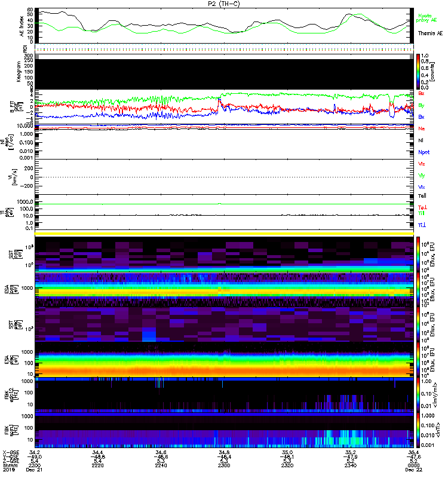This screenshot has width=448, height=478.
Task: Click the 'X-GSE' row label
Action: pos(10,453)
